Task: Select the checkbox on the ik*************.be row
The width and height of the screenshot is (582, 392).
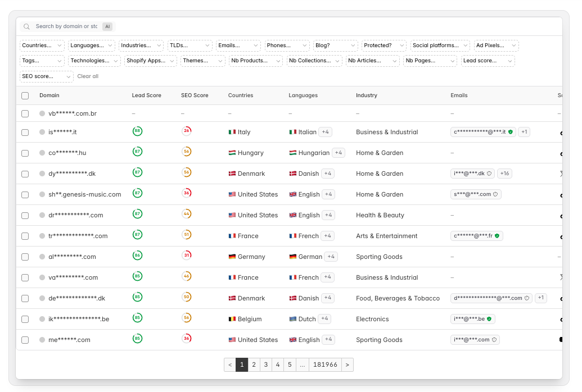Action: coord(25,318)
